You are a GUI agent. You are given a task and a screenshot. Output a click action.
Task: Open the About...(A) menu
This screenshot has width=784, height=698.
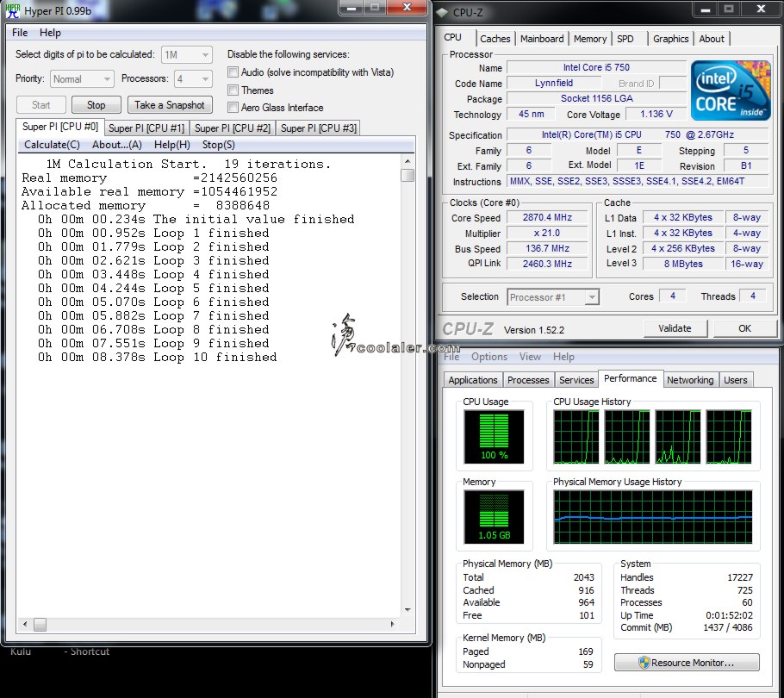pyautogui.click(x=117, y=145)
